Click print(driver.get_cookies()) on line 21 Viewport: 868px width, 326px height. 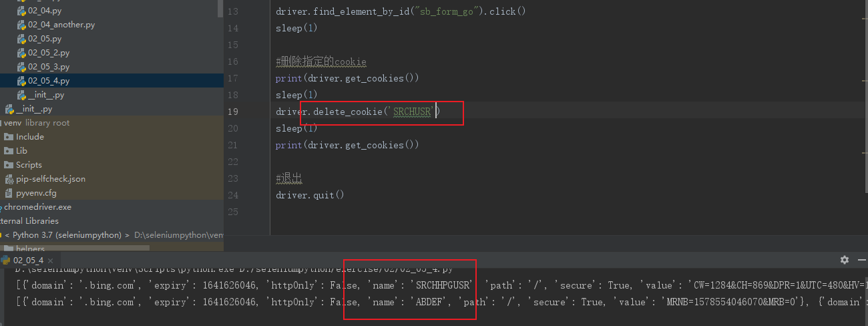point(347,145)
